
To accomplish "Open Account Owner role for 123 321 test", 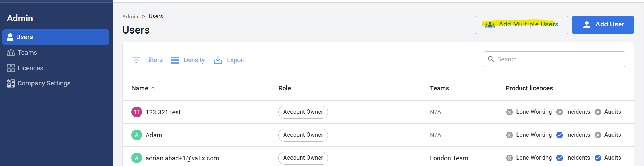I will pos(303,112).
